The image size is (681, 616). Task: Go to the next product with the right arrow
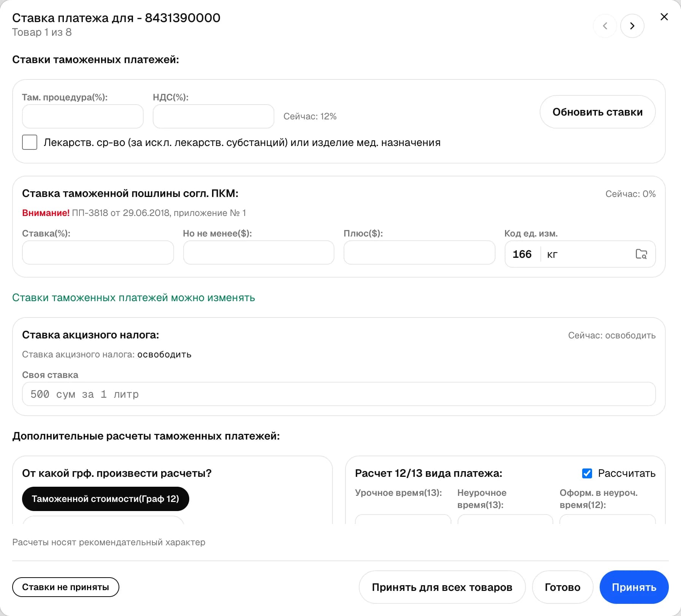632,26
